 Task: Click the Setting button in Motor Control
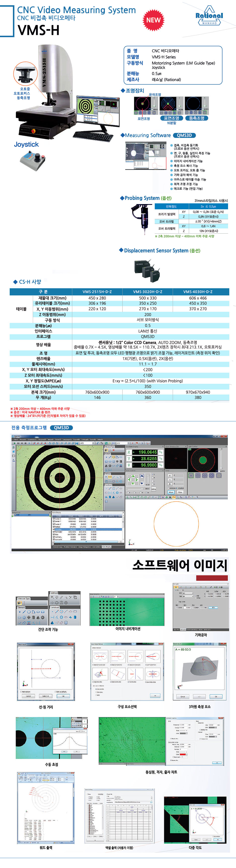[x=154, y=489]
